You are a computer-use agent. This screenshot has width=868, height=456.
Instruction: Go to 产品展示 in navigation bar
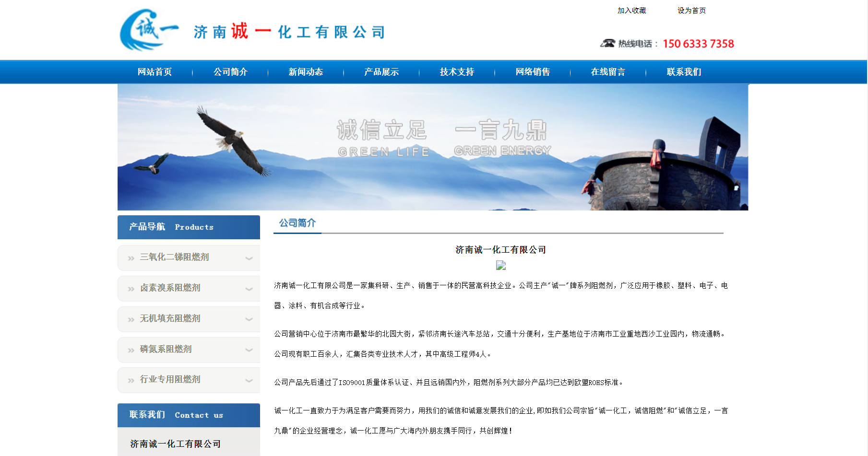(381, 72)
